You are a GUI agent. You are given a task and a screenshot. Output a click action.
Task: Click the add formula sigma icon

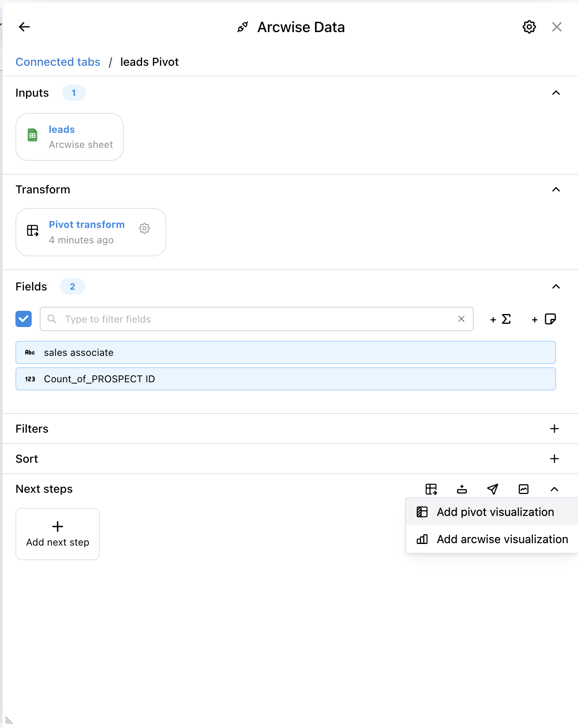pyautogui.click(x=500, y=319)
